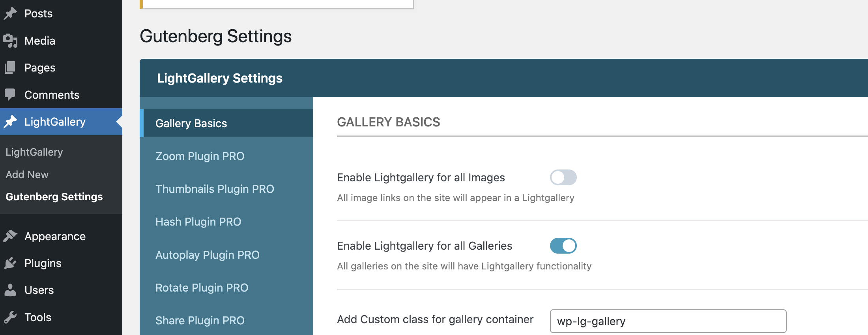Open the Gutenberg Settings submenu link
Viewport: 868px width, 335px height.
coord(54,196)
